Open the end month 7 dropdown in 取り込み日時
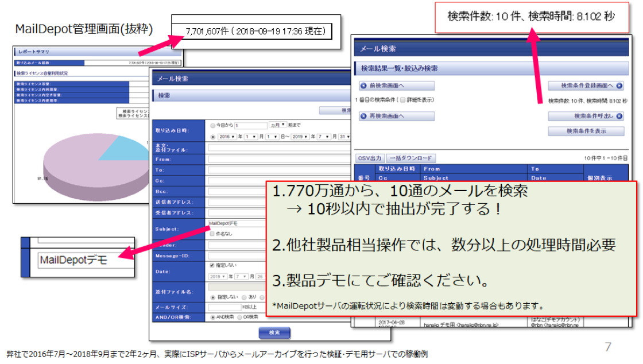This screenshot has width=643, height=364. (324, 137)
